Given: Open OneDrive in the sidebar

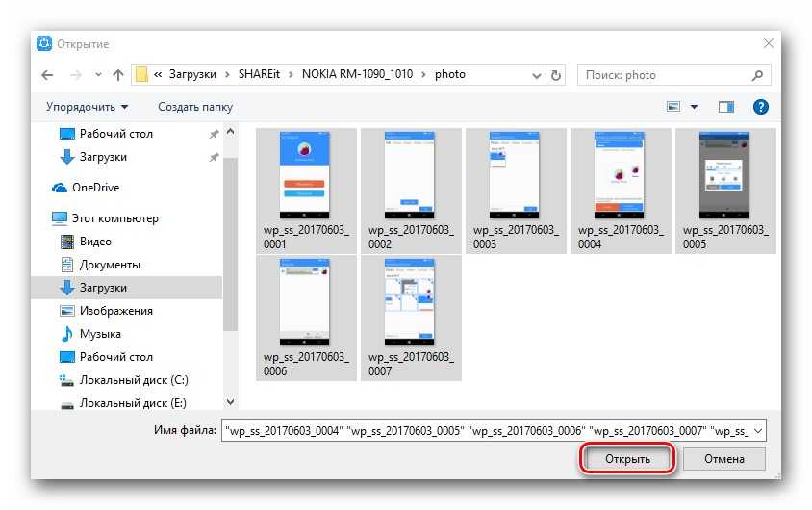Looking at the screenshot, I should click(94, 188).
